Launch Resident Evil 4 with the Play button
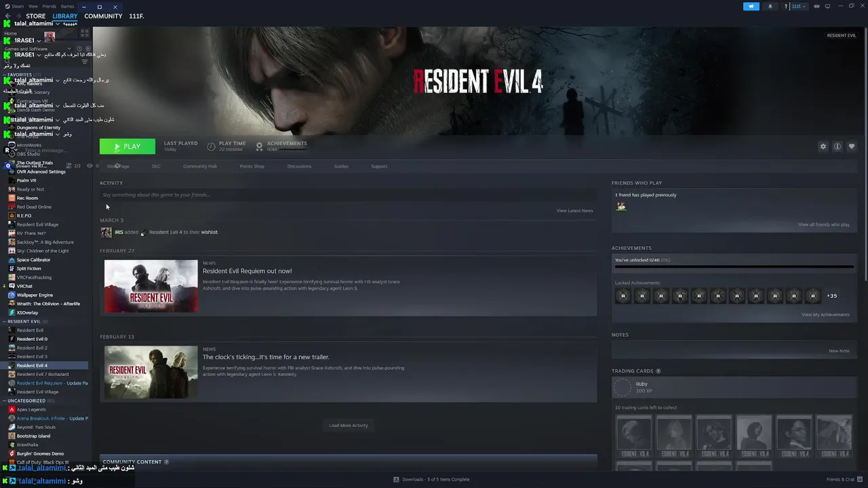The image size is (868, 488). [127, 146]
